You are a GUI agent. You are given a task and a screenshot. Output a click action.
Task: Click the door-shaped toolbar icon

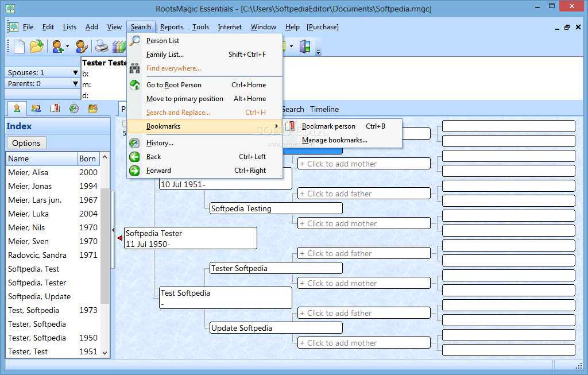coord(305,47)
